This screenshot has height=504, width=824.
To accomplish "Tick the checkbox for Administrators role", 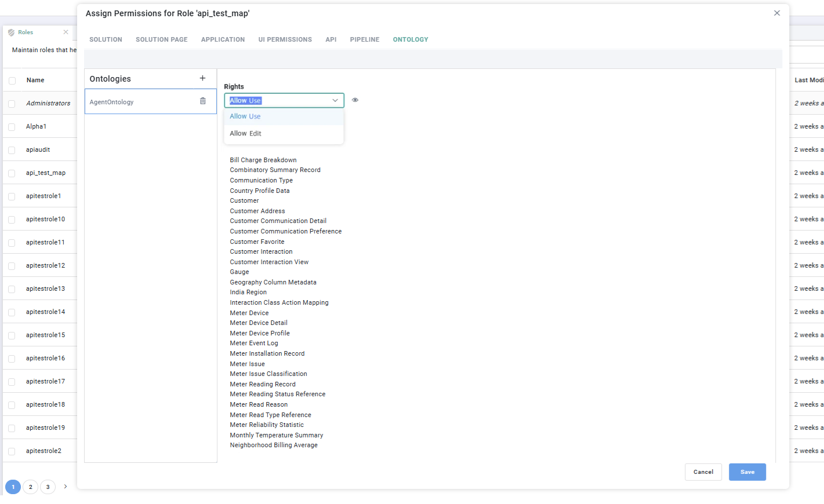I will (12, 104).
